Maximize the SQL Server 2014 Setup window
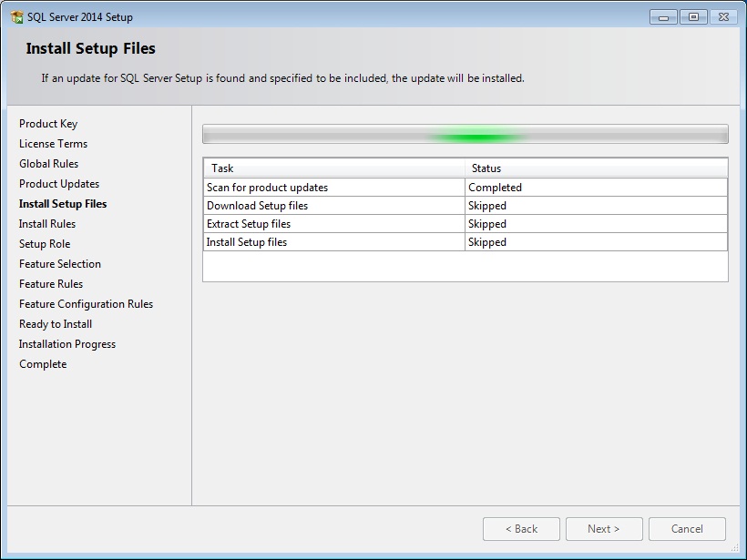Screen dimensions: 747x560 (x=693, y=17)
